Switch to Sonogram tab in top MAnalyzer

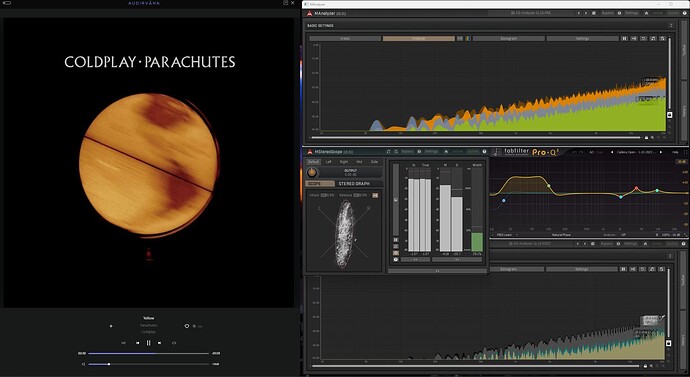508,39
